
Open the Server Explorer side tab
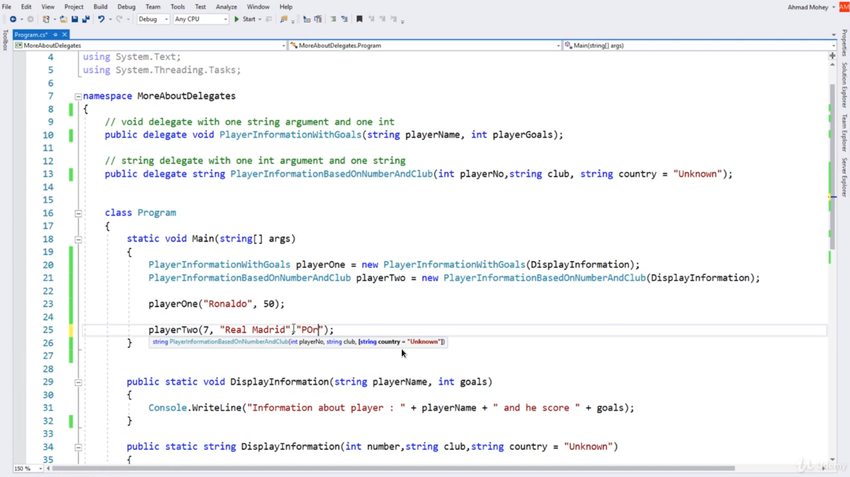[x=844, y=178]
